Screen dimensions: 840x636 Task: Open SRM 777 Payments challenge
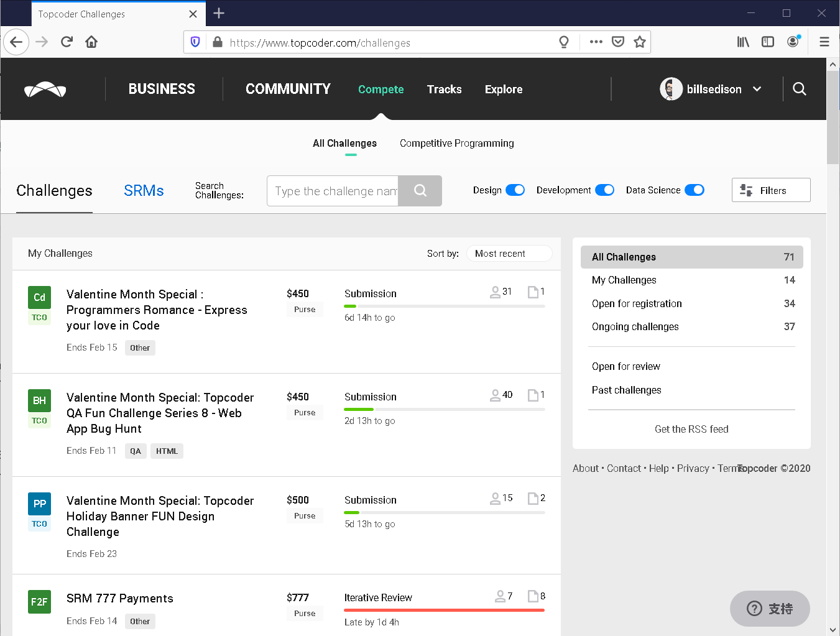coord(120,599)
